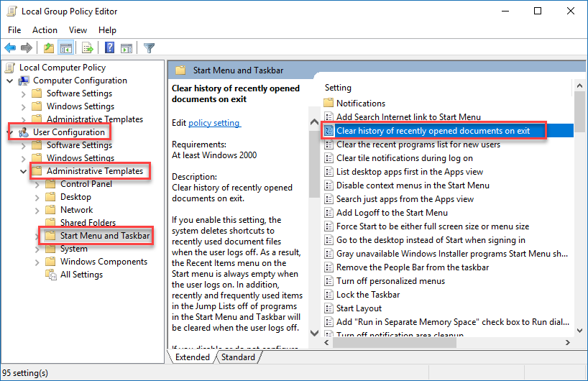Screen dimensions: 588x381
Task: Click icon of Add Logoff to Start Menu
Action: coord(329,213)
